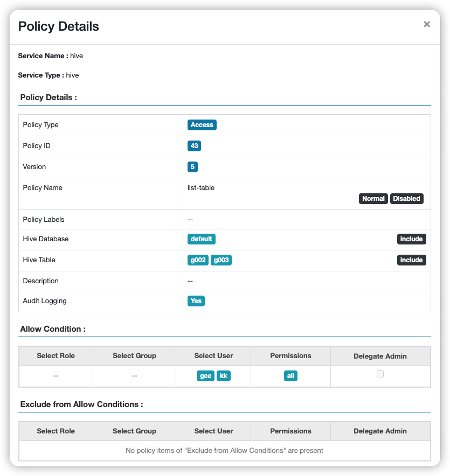
Task: Toggle the Delegate Admin checkbox
Action: [380, 374]
